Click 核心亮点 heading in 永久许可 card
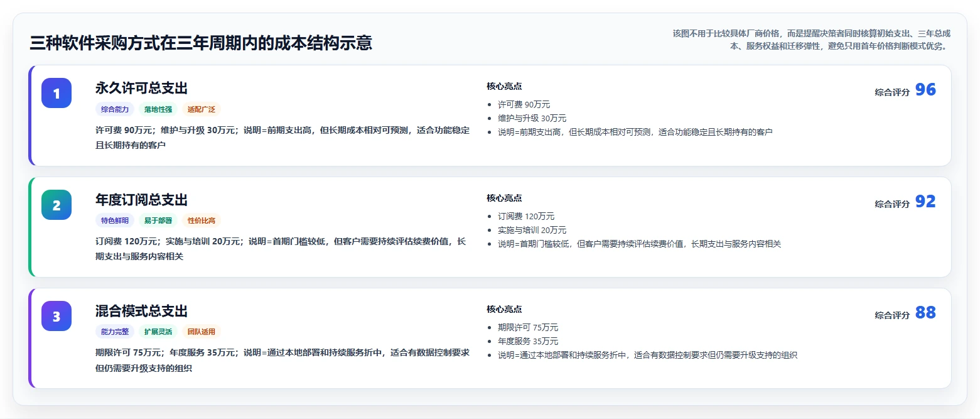980x419 pixels. point(504,86)
